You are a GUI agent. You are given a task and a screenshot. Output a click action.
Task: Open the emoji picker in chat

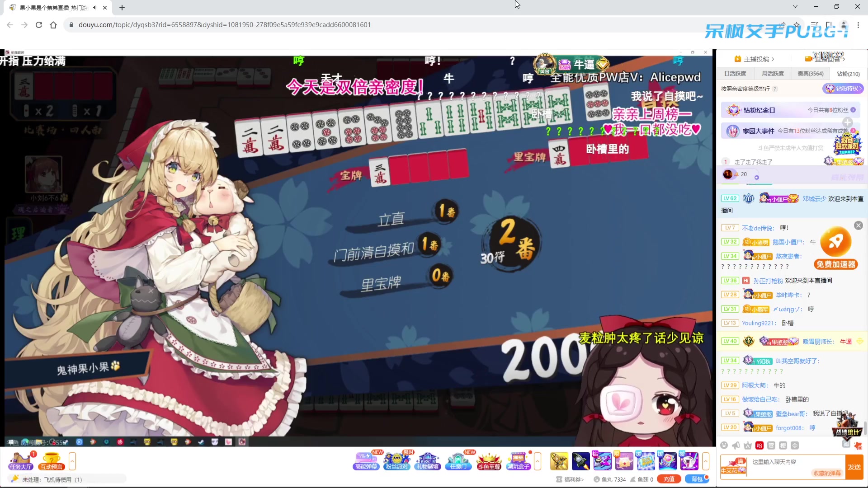(724, 446)
